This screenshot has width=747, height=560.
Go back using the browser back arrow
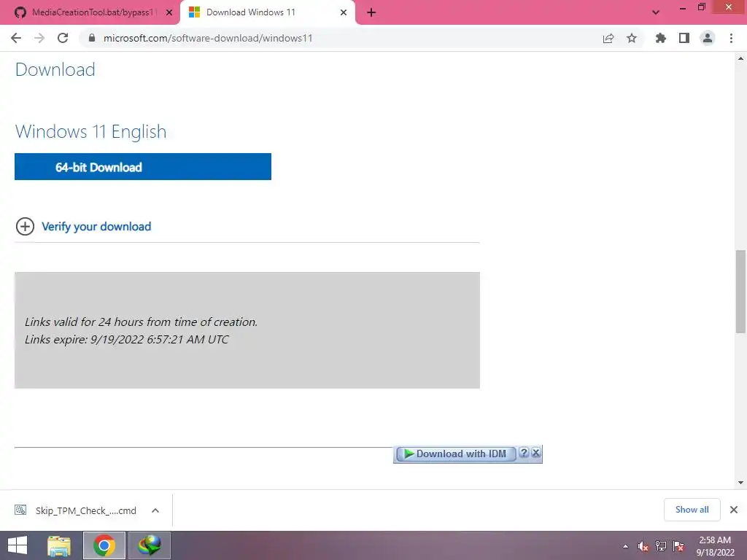click(16, 38)
